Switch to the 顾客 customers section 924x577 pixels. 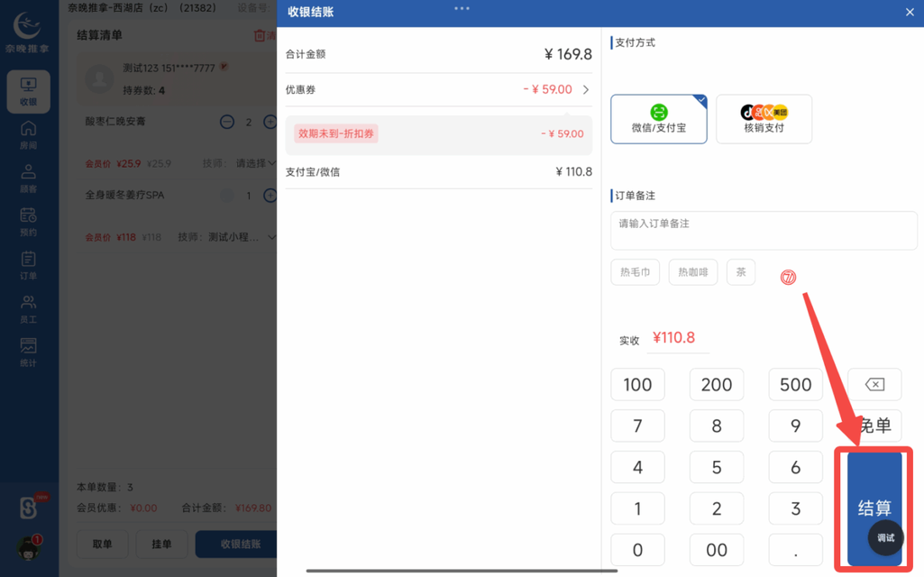[x=28, y=176]
